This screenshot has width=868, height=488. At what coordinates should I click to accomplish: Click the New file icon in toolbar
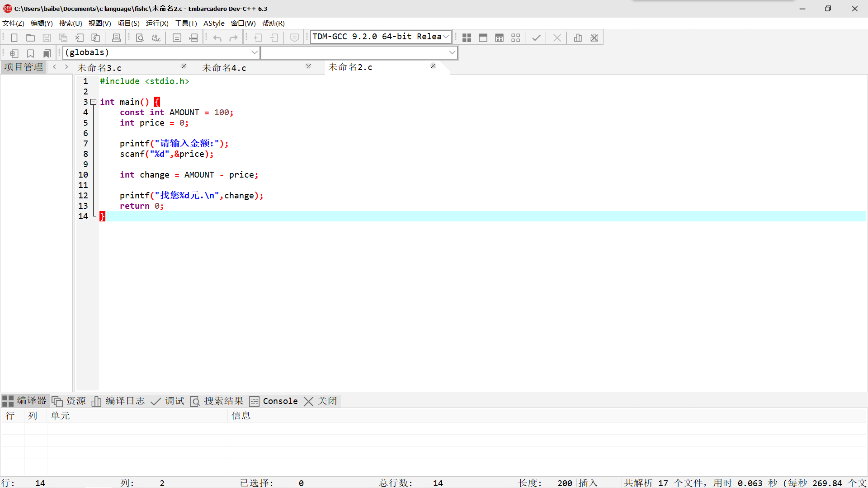tap(14, 38)
